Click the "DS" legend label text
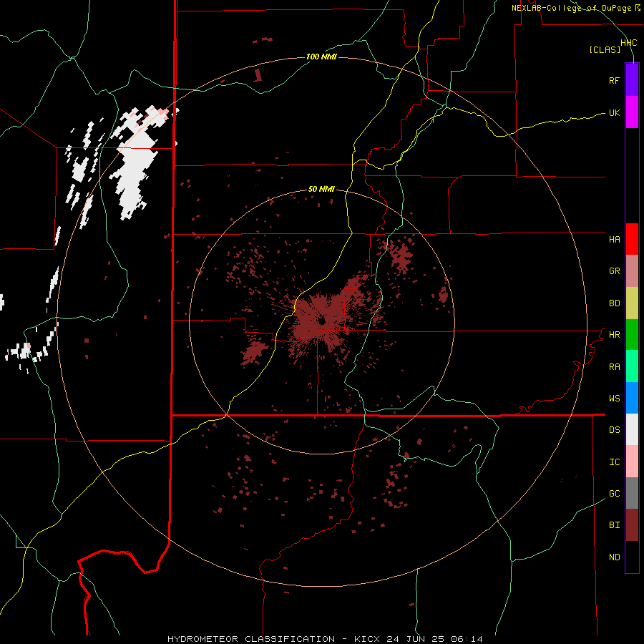644x644 pixels. point(614,430)
